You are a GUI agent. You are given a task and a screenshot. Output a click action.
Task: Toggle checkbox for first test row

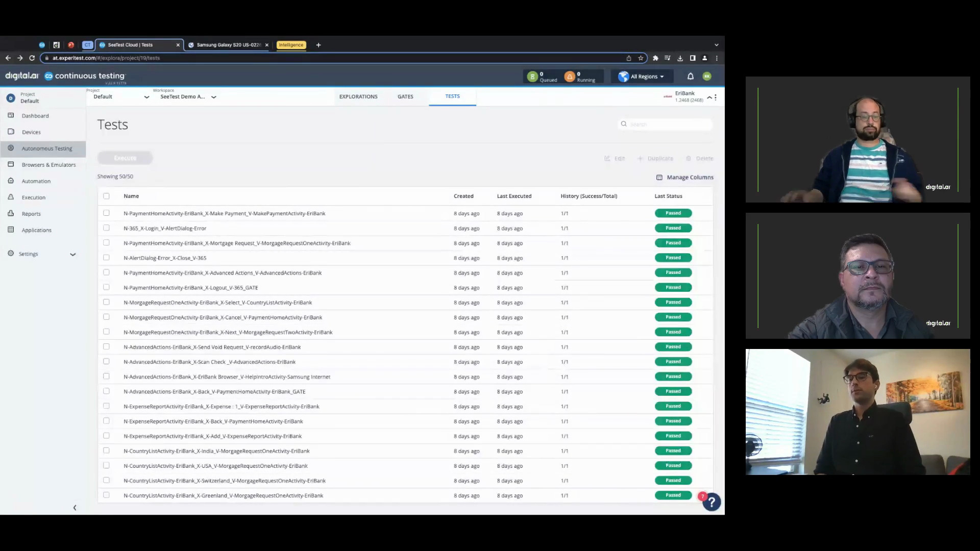coord(106,213)
